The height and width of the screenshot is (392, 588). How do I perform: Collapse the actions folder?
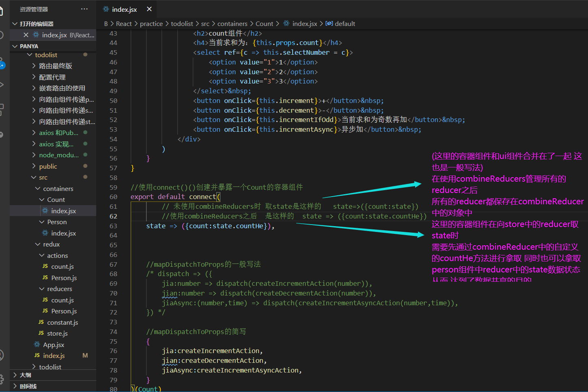click(42, 255)
